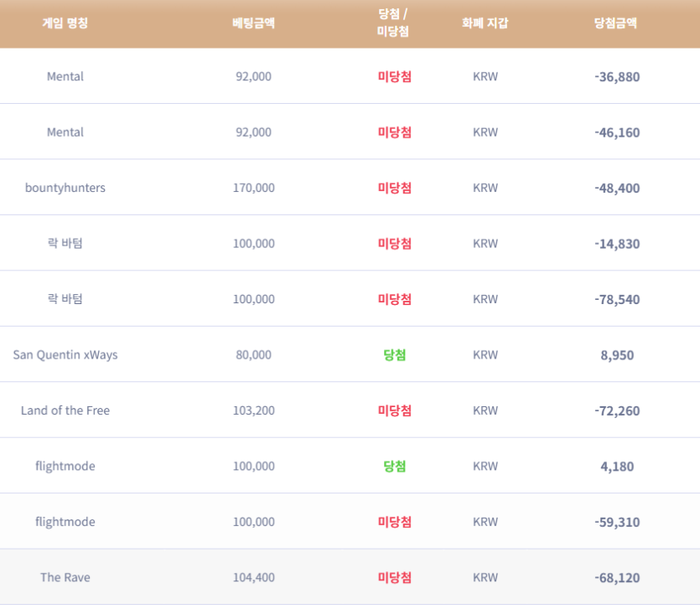Click the 104,400 betting amount
Viewport: 700px width, 609px height.
pyautogui.click(x=253, y=577)
